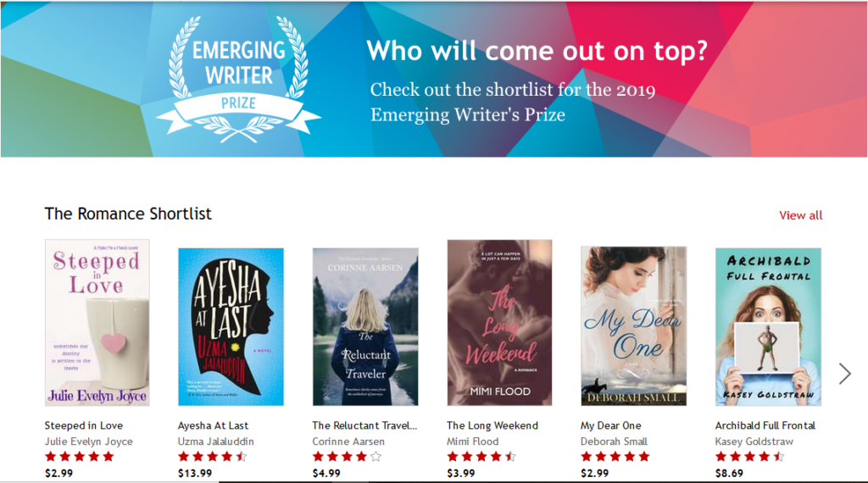Open author Uzma Jalaluddin link
868x483 pixels.
216,441
